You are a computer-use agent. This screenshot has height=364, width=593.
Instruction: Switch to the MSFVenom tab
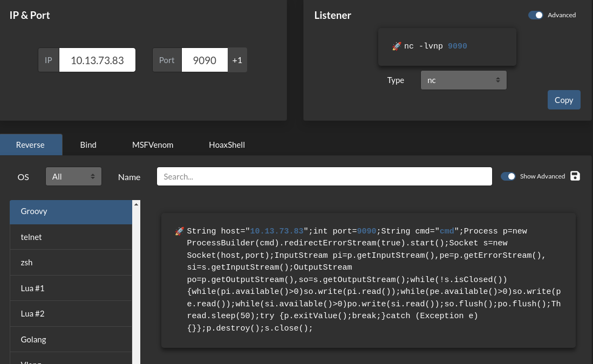pyautogui.click(x=152, y=145)
